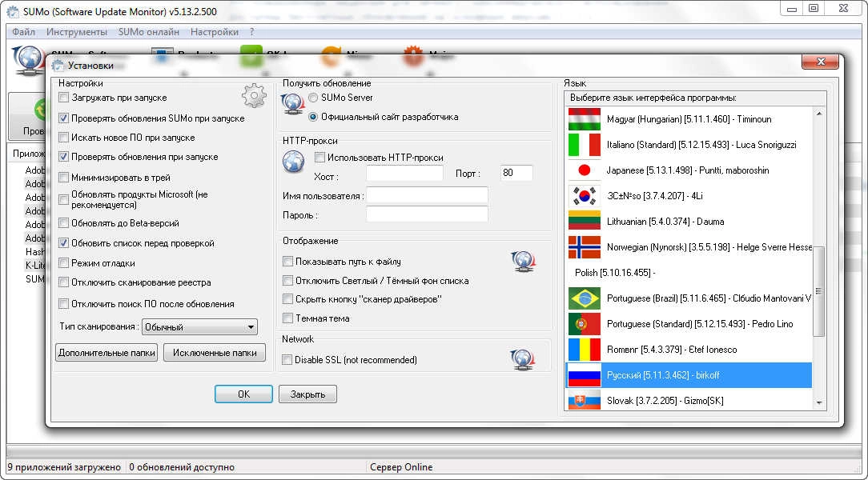Select the Brazilian flag icon
The height and width of the screenshot is (480, 868).
tap(584, 298)
